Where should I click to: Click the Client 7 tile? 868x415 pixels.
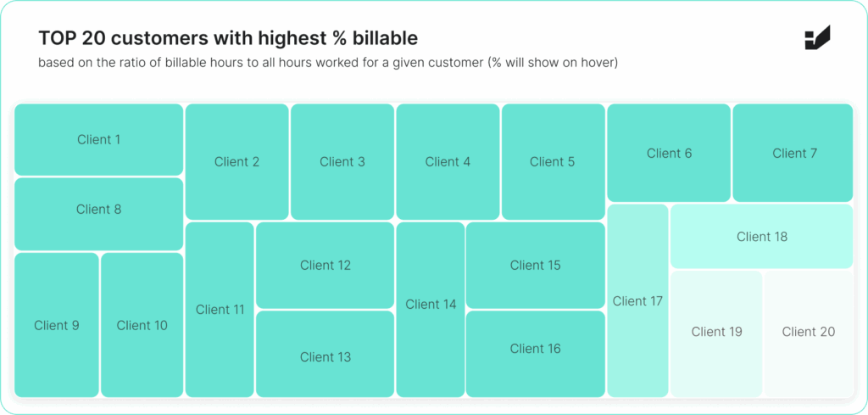793,154
